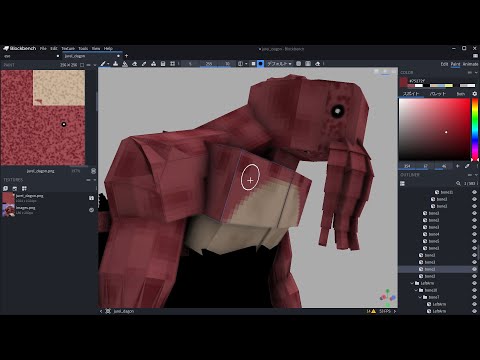Select the Draw Shape tool
Image resolution: width=480 pixels, height=360 pixels.
154,63
